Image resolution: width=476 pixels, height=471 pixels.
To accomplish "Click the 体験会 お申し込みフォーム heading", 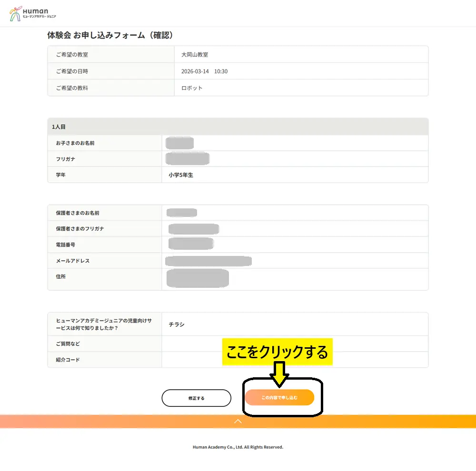I will 109,35.
